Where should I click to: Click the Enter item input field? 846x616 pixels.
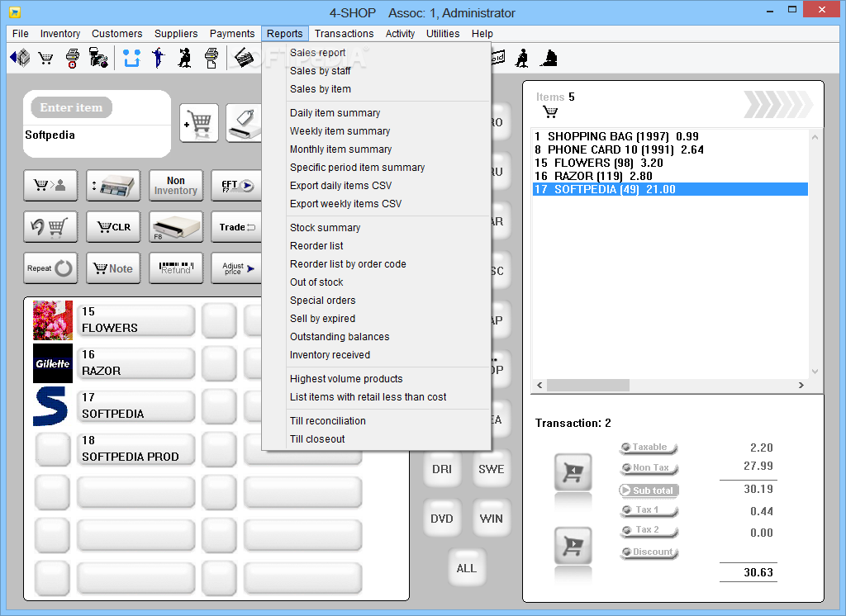[x=97, y=135]
